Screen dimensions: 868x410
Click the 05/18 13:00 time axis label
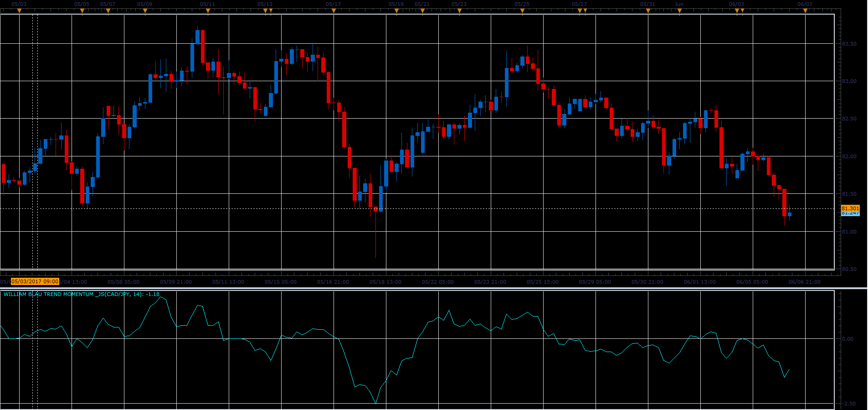385,282
